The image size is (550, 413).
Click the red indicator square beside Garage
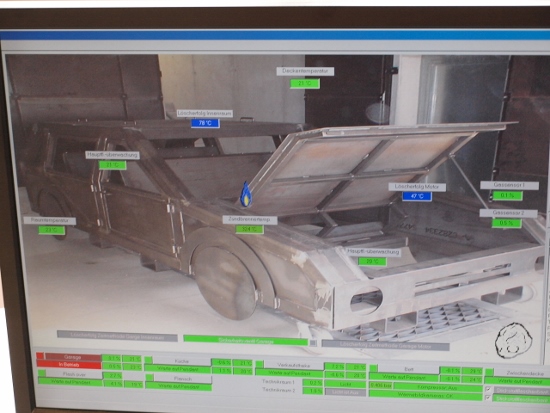[40, 356]
